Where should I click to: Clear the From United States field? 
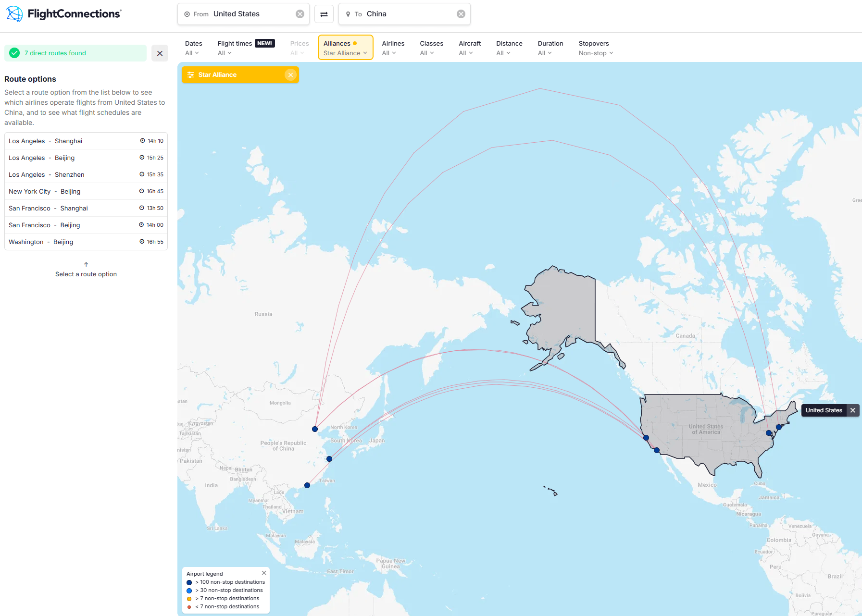coord(300,14)
